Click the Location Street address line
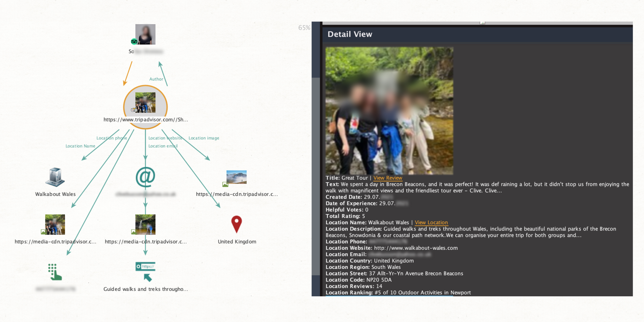Image resolution: width=644 pixels, height=322 pixels. click(x=394, y=273)
